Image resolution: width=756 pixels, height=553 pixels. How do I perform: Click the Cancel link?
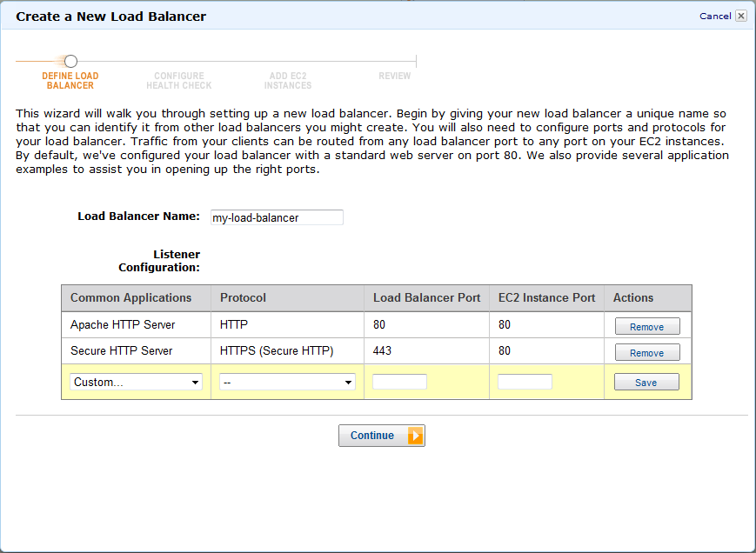point(717,15)
